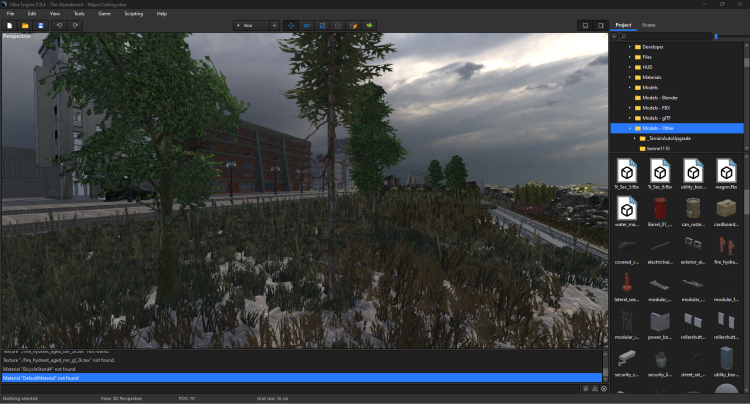Open the Scripting menu
750x404 pixels.
[x=133, y=13]
